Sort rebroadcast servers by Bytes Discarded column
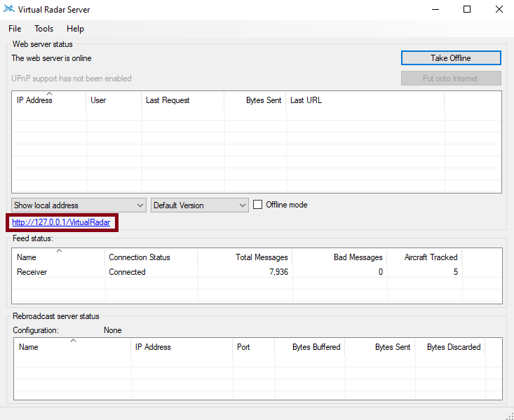The width and height of the screenshot is (514, 420). click(x=450, y=347)
